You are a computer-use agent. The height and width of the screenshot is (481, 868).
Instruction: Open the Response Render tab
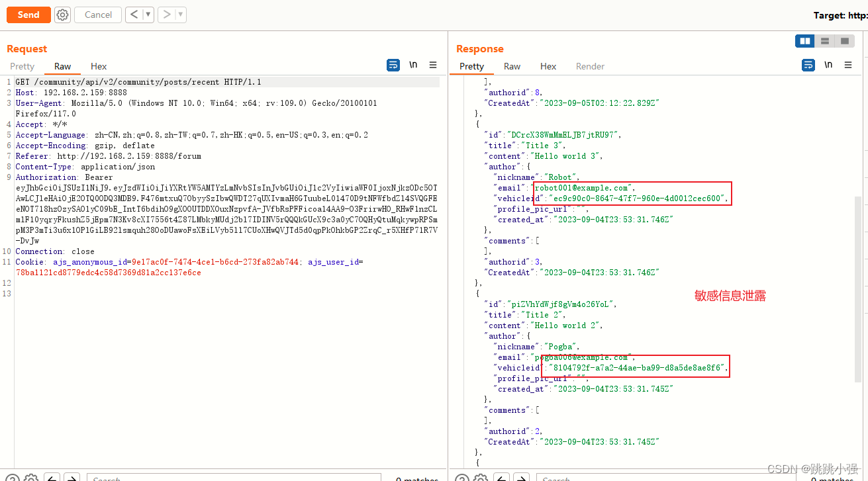[590, 66]
